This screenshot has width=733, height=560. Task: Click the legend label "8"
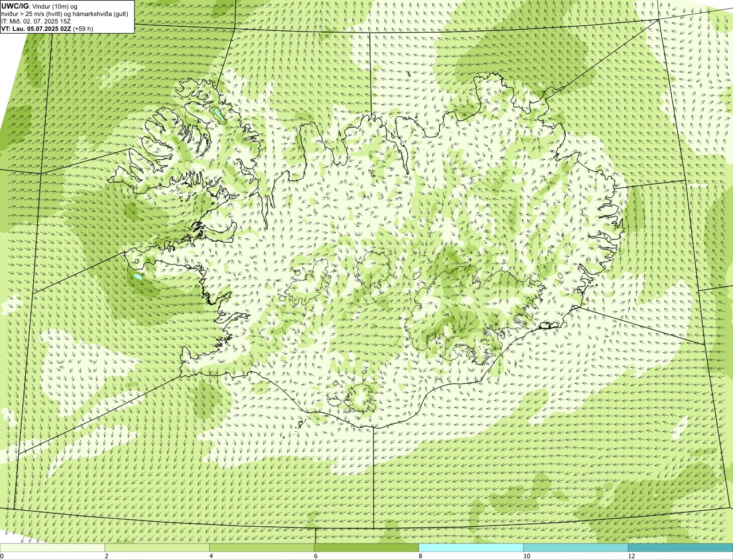[x=420, y=556]
